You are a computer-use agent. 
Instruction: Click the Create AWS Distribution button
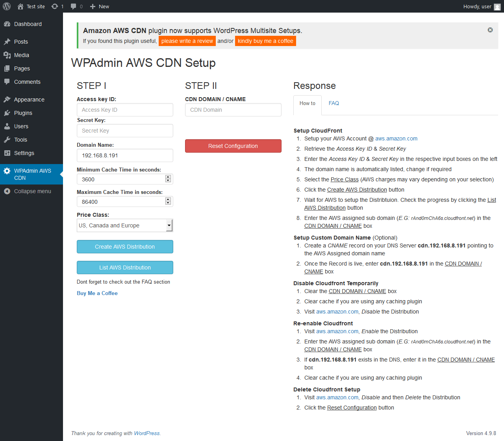tap(125, 247)
